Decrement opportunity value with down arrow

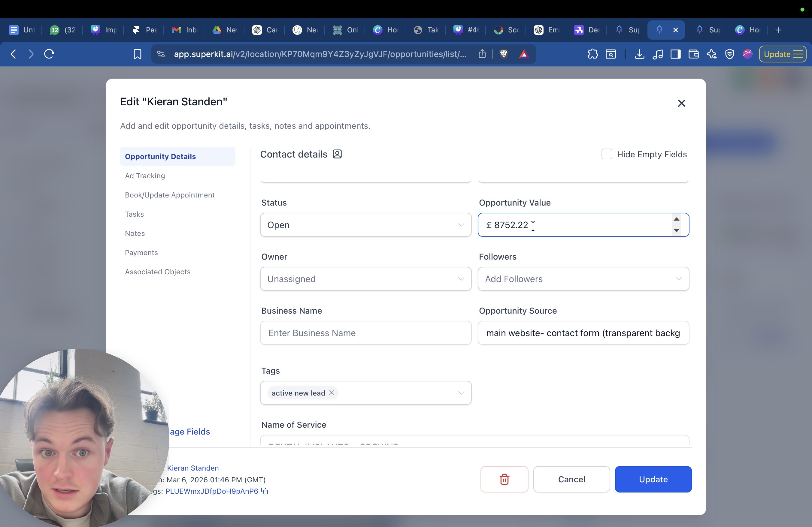pyautogui.click(x=676, y=231)
